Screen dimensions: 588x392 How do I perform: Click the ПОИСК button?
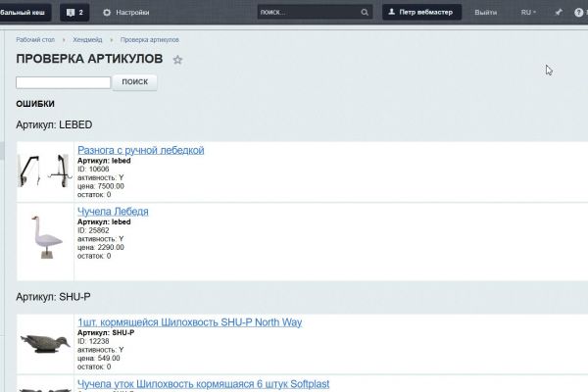pyautogui.click(x=135, y=82)
